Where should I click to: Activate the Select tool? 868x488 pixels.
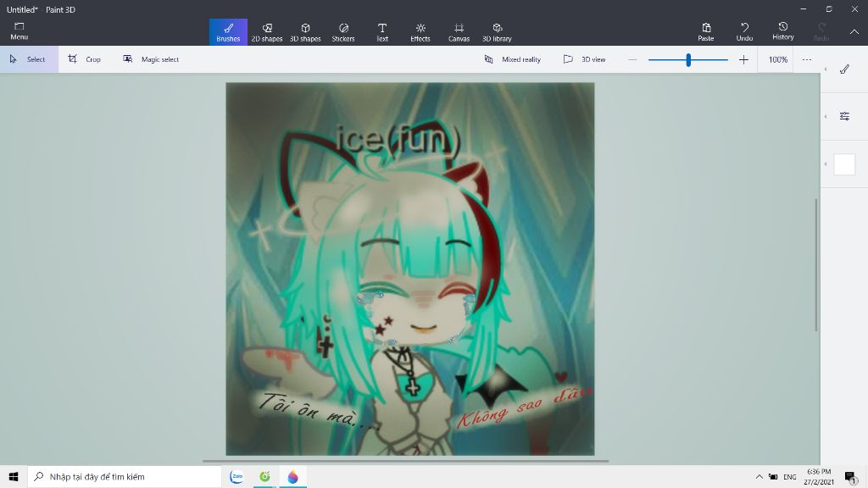click(x=29, y=59)
